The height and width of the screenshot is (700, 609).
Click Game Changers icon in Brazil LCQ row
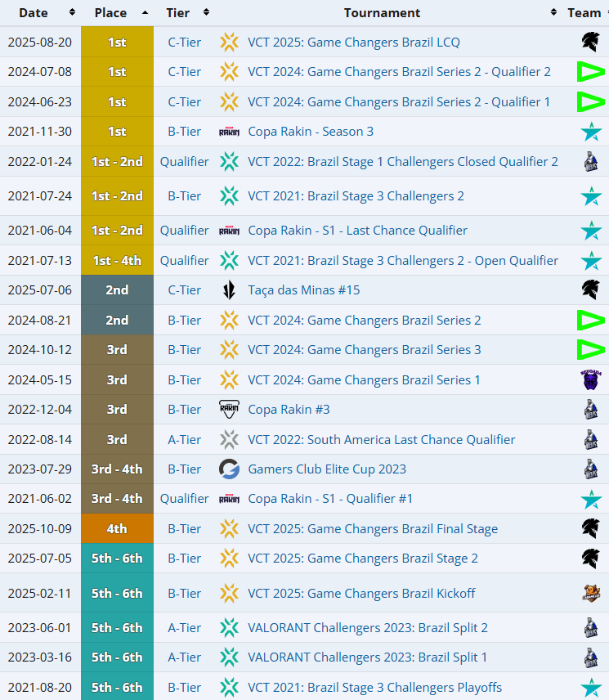coord(230,43)
